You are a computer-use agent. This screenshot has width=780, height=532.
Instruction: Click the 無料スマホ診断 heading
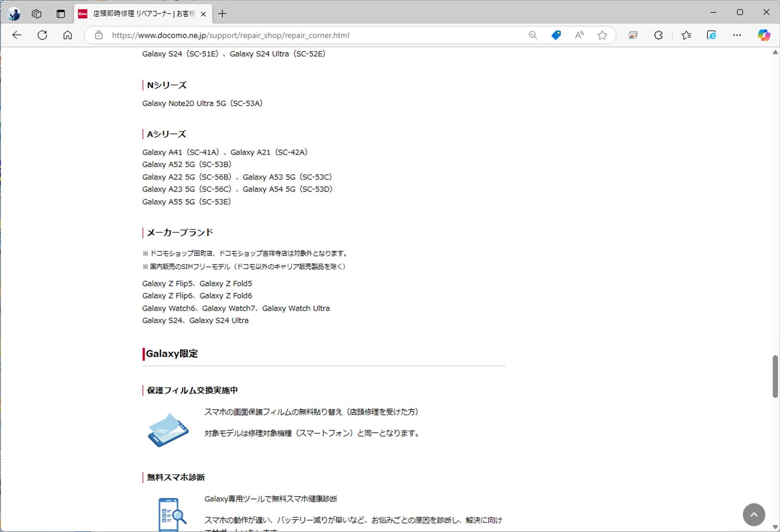(175, 478)
